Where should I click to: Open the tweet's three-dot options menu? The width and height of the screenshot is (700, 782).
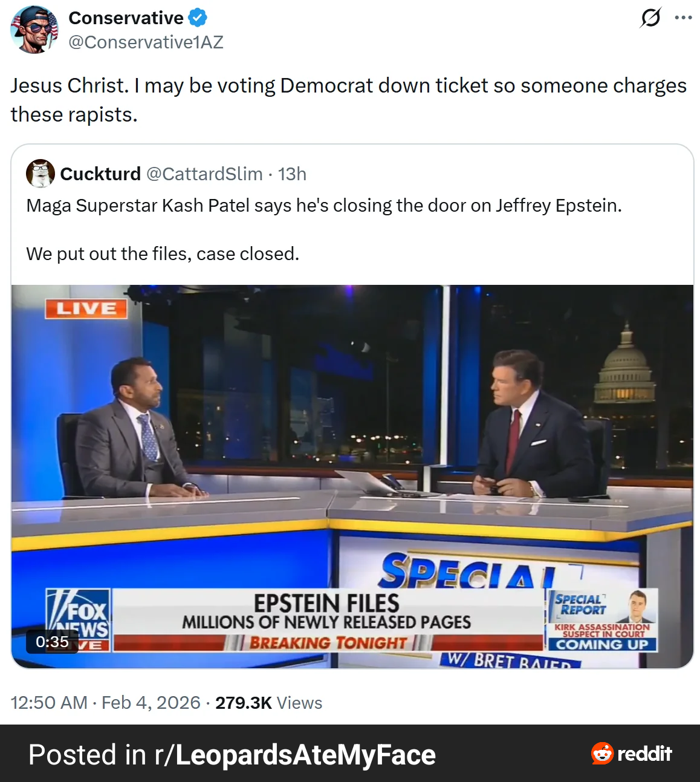coord(684,18)
